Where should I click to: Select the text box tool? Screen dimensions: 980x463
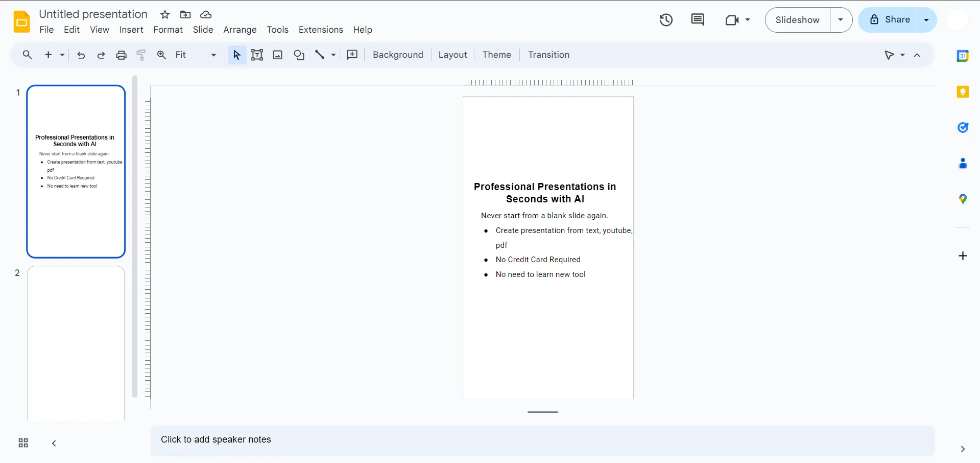pyautogui.click(x=257, y=55)
